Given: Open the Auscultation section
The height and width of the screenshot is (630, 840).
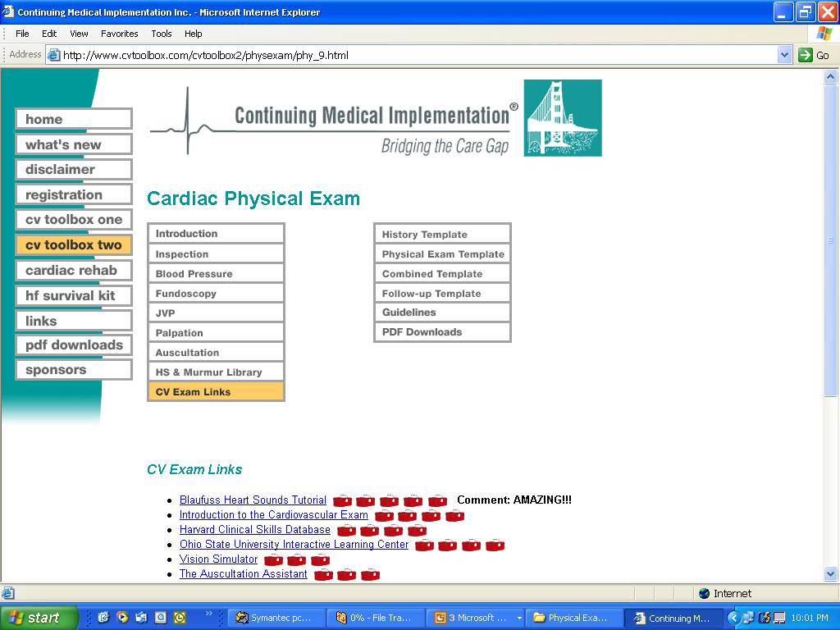Looking at the screenshot, I should (x=216, y=353).
